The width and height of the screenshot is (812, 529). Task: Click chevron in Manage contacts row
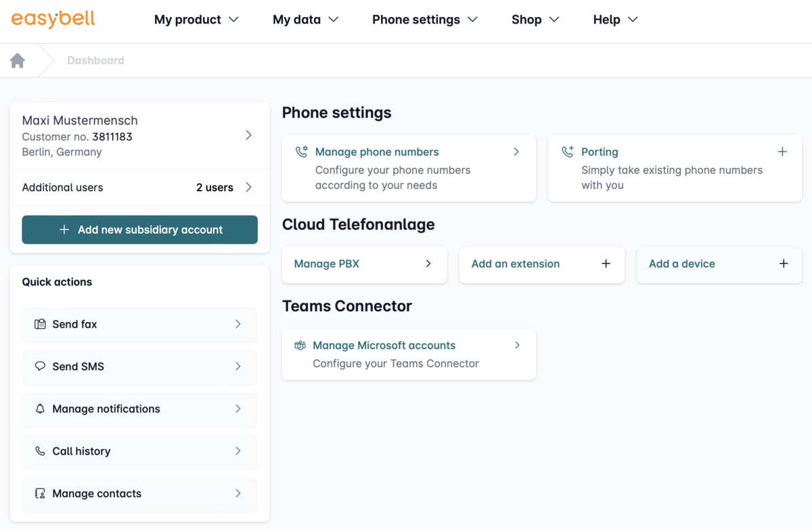click(x=238, y=493)
